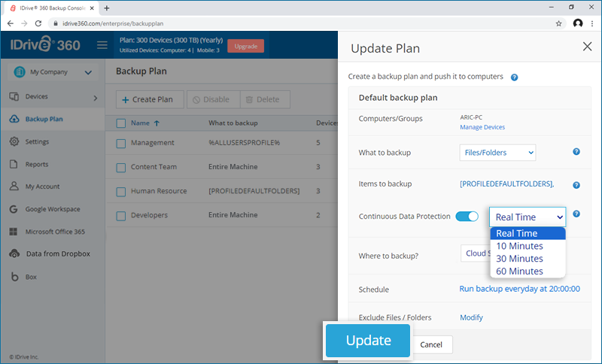Close the Update Plan panel
The image size is (602, 364).
click(x=587, y=47)
